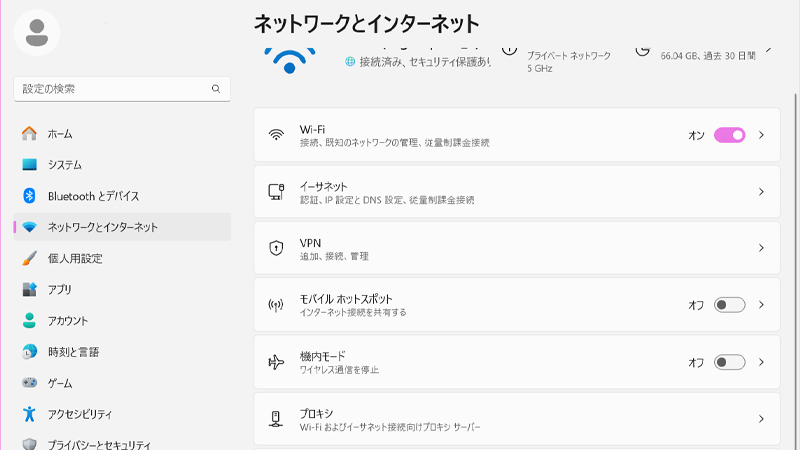Click the System monitor icon in sidebar
800x450 pixels.
coord(29,165)
